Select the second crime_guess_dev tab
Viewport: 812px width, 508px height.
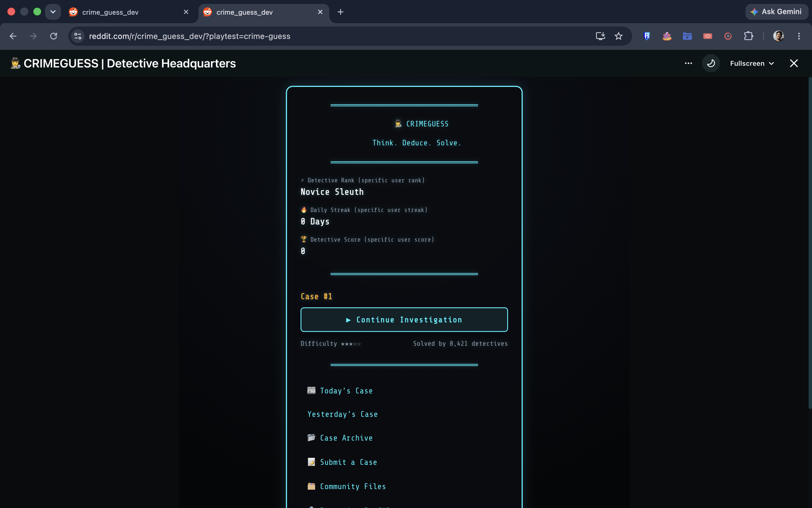click(263, 12)
